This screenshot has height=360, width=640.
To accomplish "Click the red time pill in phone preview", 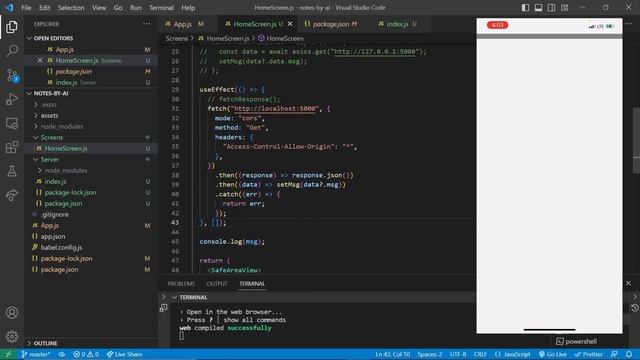I will click(497, 25).
